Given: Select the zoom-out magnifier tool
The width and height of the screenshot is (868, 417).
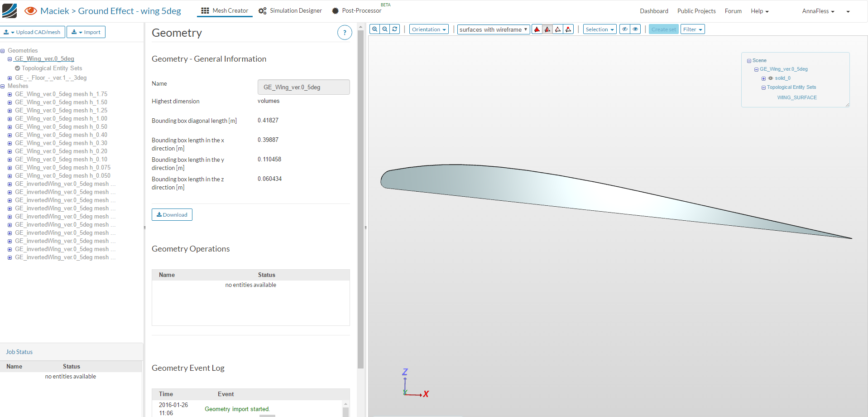Looking at the screenshot, I should (385, 29).
